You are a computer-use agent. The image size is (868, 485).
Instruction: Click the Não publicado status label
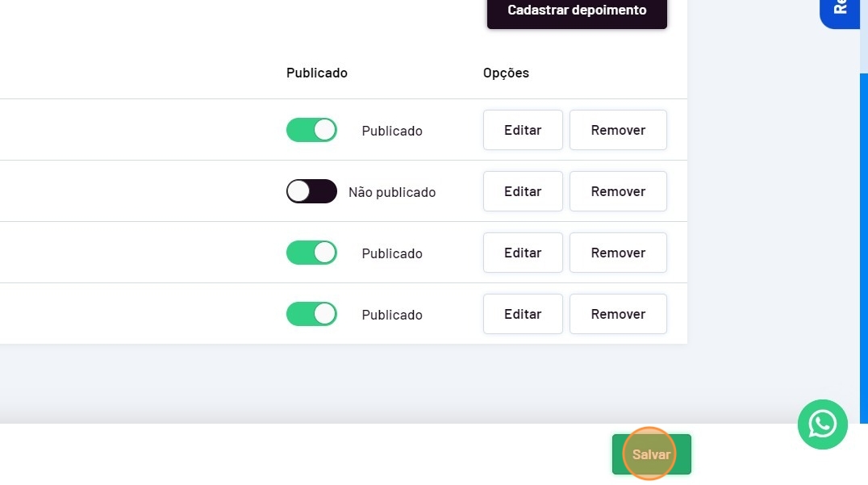click(x=392, y=192)
